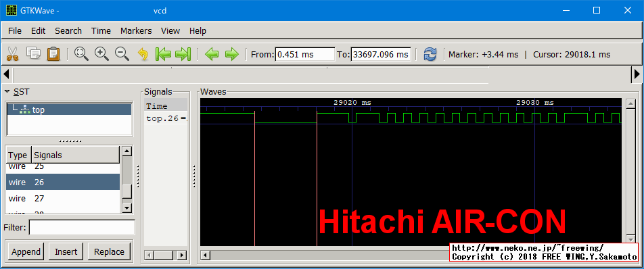Collapse the SST panel triangle
This screenshot has height=269, width=644.
(x=7, y=91)
